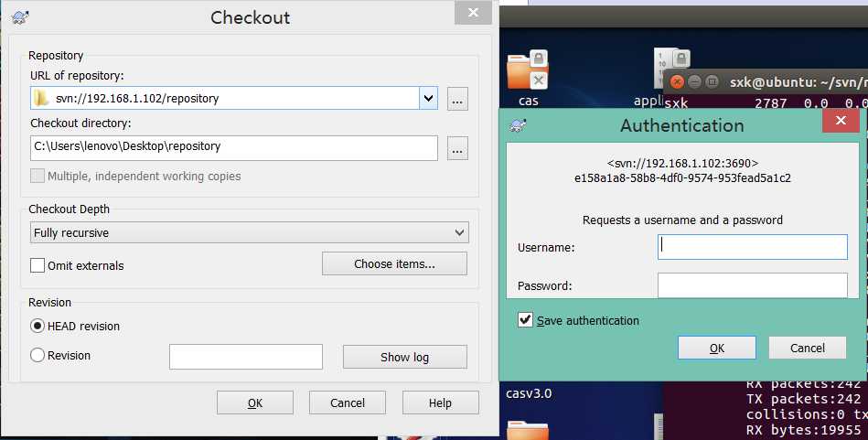Close the Authentication dialog
868x440 pixels.
click(841, 121)
